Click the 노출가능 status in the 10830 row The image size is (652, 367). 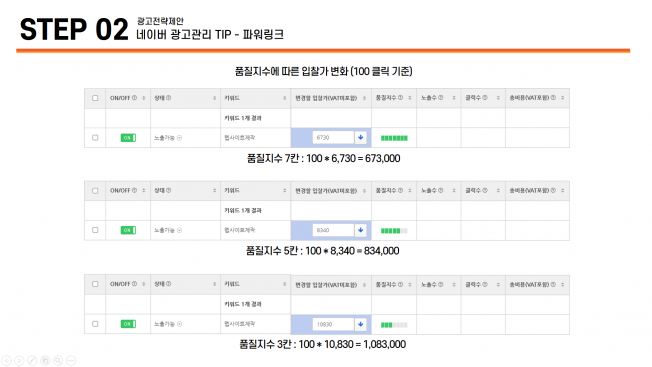click(168, 324)
